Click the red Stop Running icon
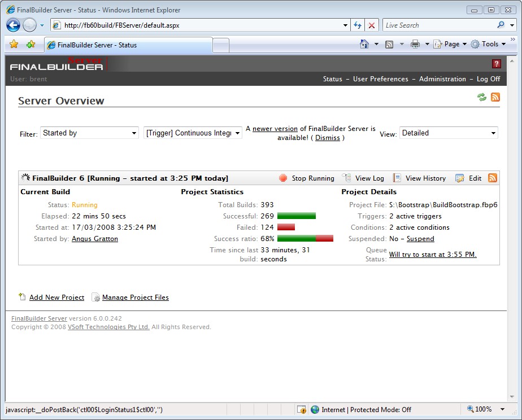Screen dimensions: 522x420 point(283,178)
